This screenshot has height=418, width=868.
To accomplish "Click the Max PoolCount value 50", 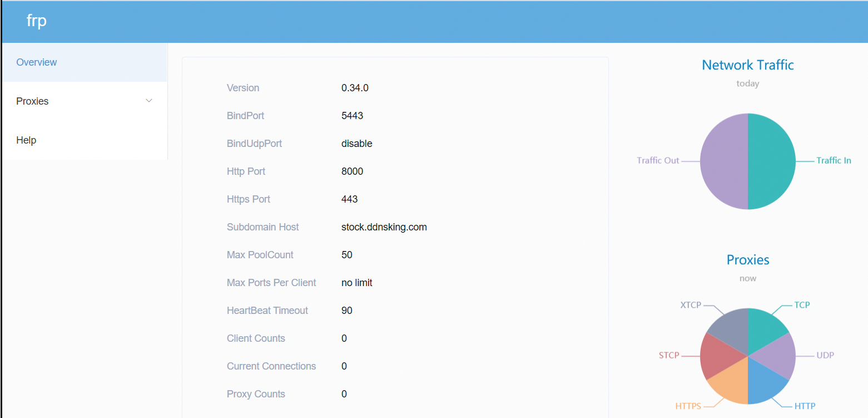I will tap(347, 255).
